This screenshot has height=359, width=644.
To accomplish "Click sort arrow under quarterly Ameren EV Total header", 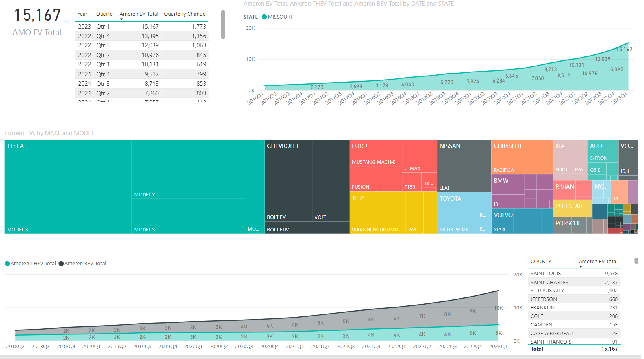I will pos(121,19).
